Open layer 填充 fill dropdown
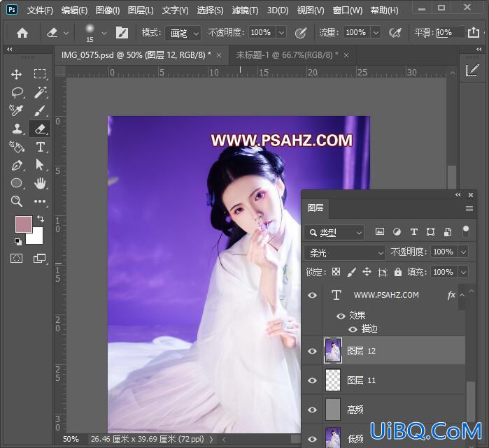Screen dimensions: 489x448 coord(463,273)
